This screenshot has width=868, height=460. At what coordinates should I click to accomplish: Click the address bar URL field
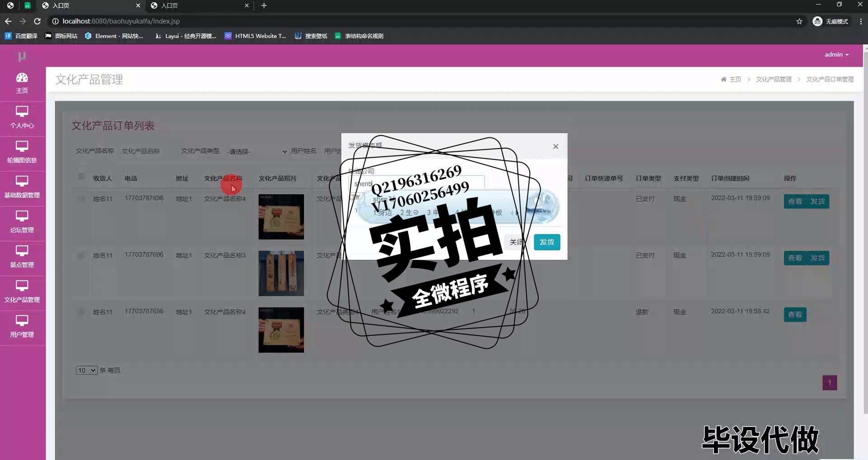(x=420, y=21)
